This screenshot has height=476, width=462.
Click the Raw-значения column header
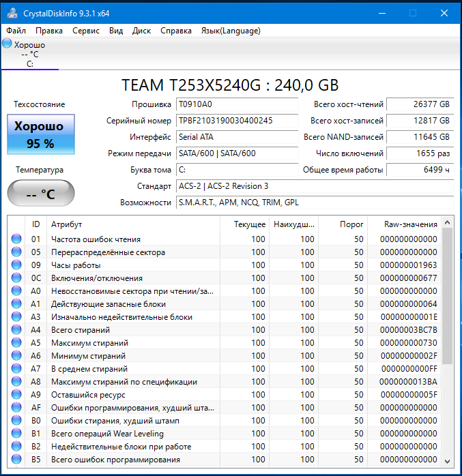404,224
